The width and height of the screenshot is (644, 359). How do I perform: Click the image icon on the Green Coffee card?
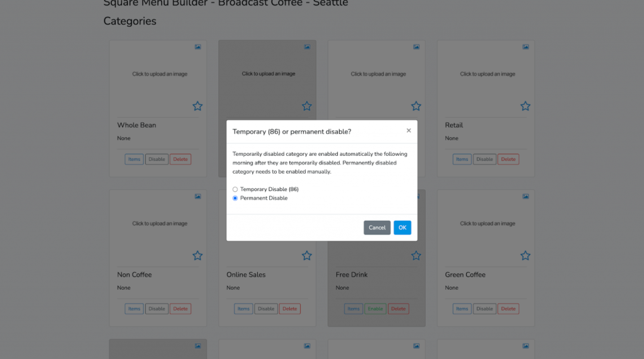coord(526,196)
